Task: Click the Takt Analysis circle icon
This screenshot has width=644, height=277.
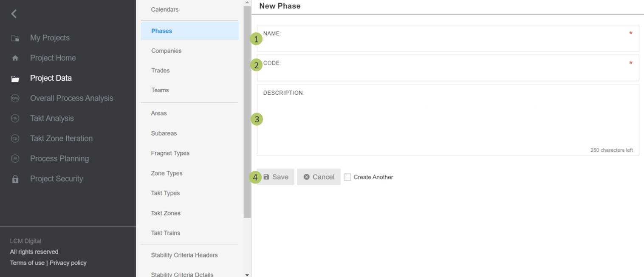Action: pos(15,119)
